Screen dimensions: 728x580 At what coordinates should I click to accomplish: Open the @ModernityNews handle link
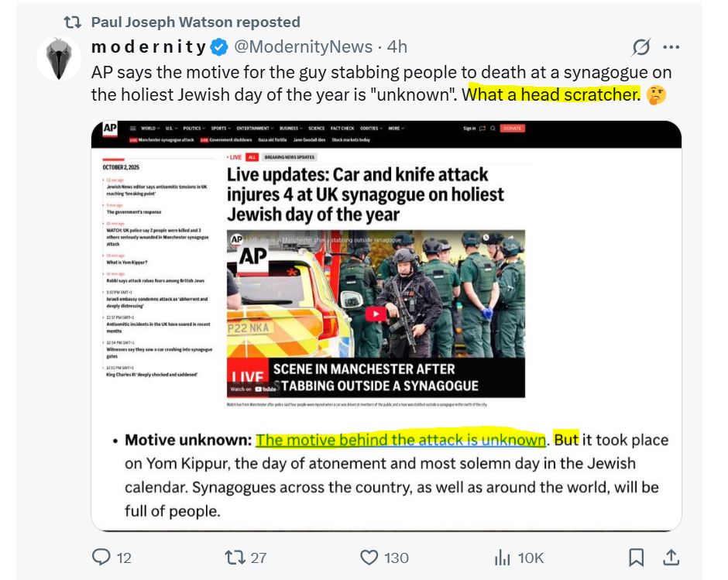click(303, 47)
